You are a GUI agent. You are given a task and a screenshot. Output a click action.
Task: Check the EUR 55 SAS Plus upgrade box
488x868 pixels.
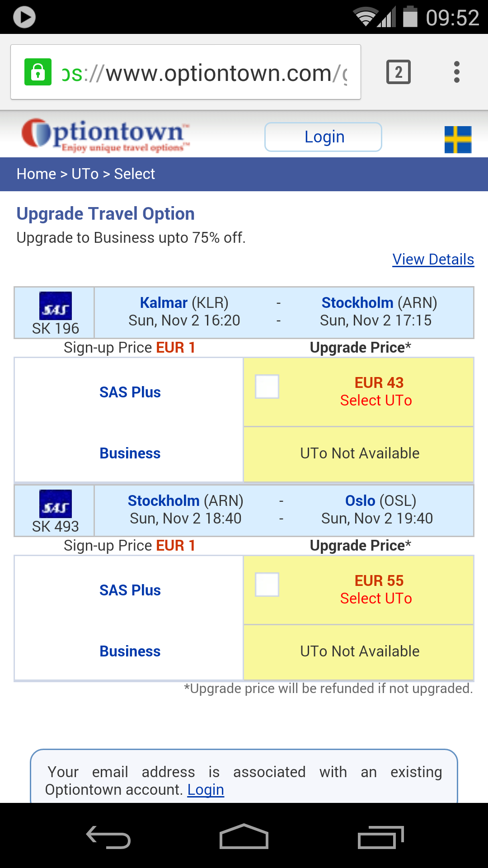point(267,585)
